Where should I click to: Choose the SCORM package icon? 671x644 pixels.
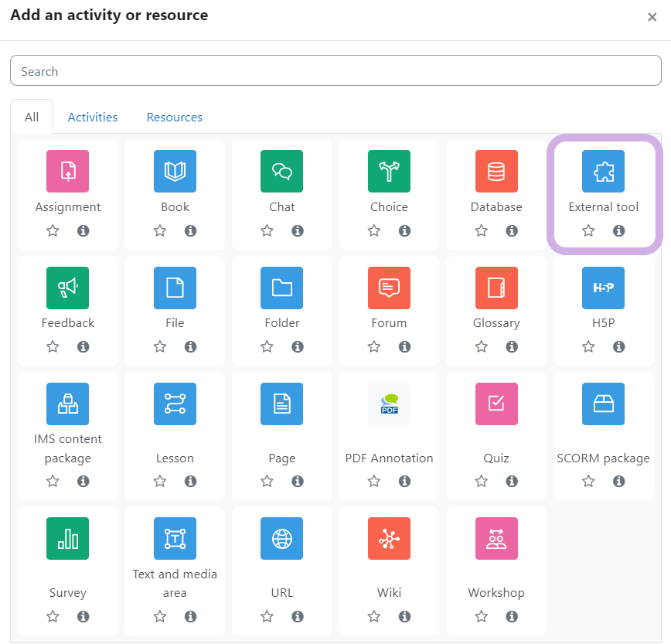[603, 404]
